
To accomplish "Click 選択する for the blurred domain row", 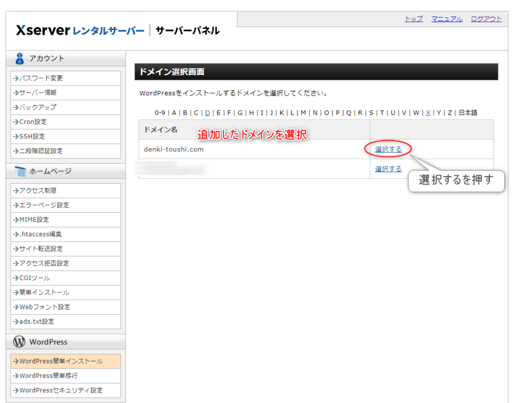I will [388, 169].
